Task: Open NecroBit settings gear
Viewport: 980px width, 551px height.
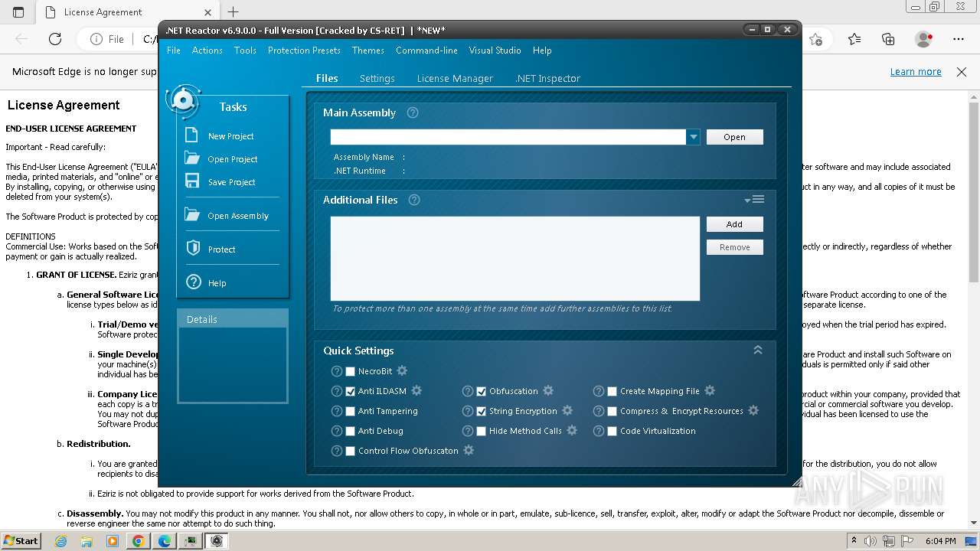Action: [x=402, y=370]
